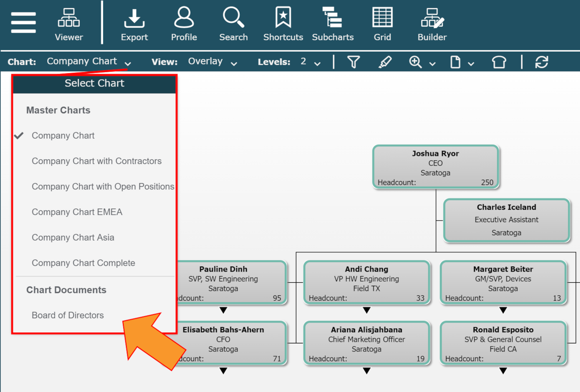Click the Chart Documents heading

pos(66,290)
